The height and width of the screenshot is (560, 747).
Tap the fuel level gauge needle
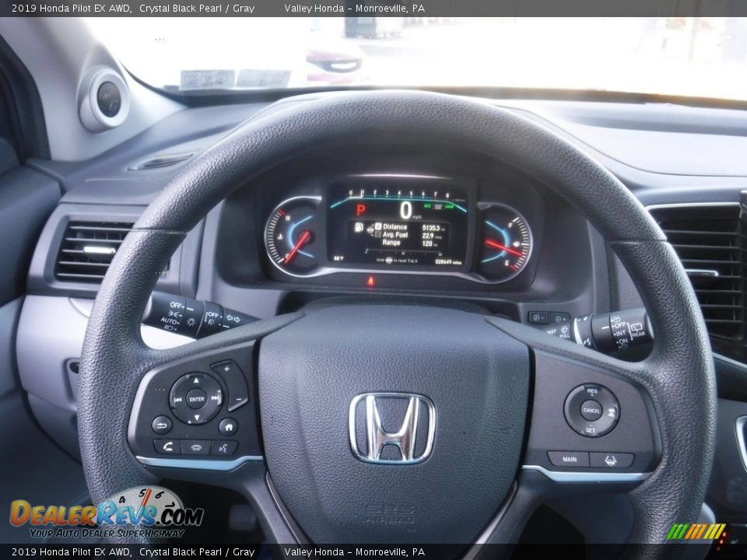[503, 247]
